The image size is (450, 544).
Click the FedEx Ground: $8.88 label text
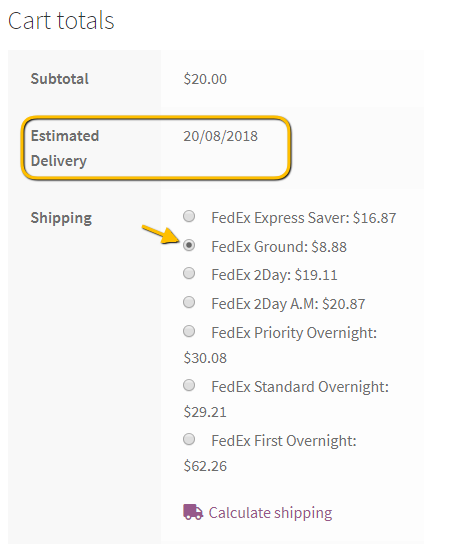click(x=279, y=247)
